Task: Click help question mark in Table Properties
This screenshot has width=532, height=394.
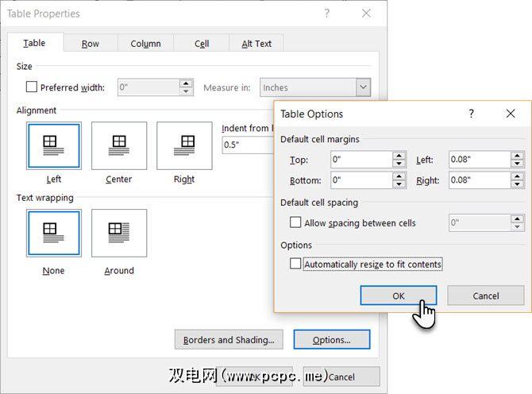Action: 326,14
